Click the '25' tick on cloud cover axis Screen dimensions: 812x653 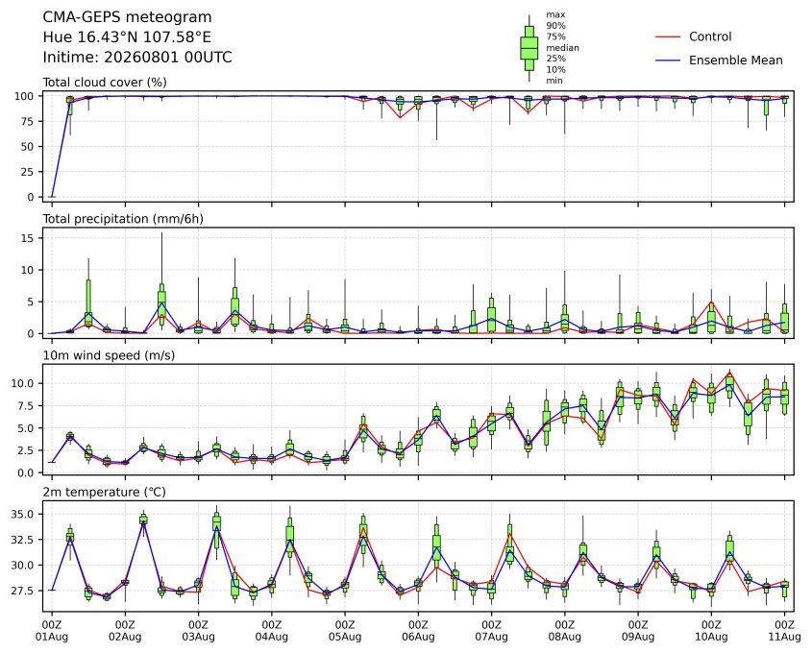pyautogui.click(x=27, y=172)
